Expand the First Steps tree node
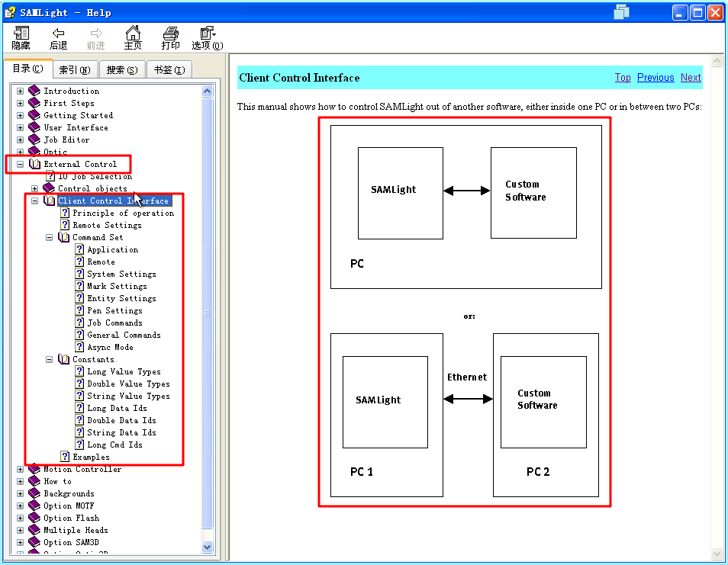 click(20, 103)
